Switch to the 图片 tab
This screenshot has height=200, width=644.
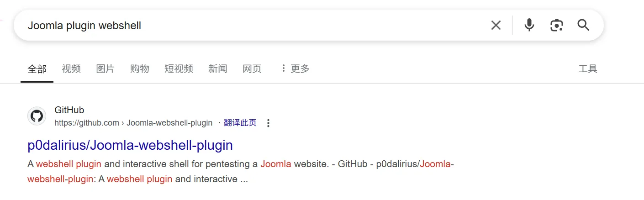[x=105, y=68]
